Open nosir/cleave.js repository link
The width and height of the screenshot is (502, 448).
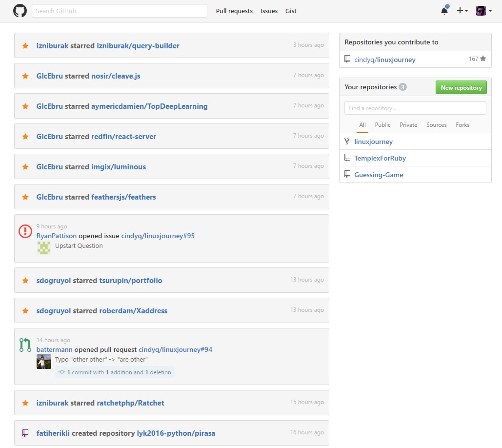tap(116, 76)
